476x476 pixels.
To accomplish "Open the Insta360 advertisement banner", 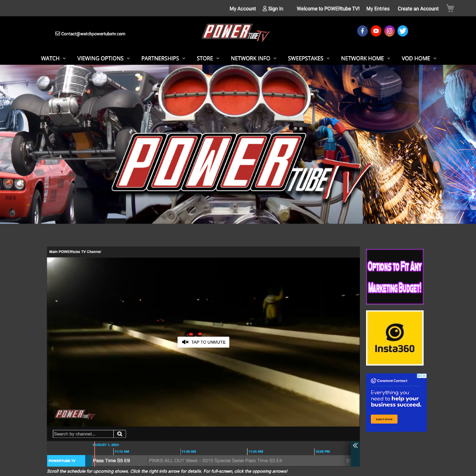I will coord(395,338).
